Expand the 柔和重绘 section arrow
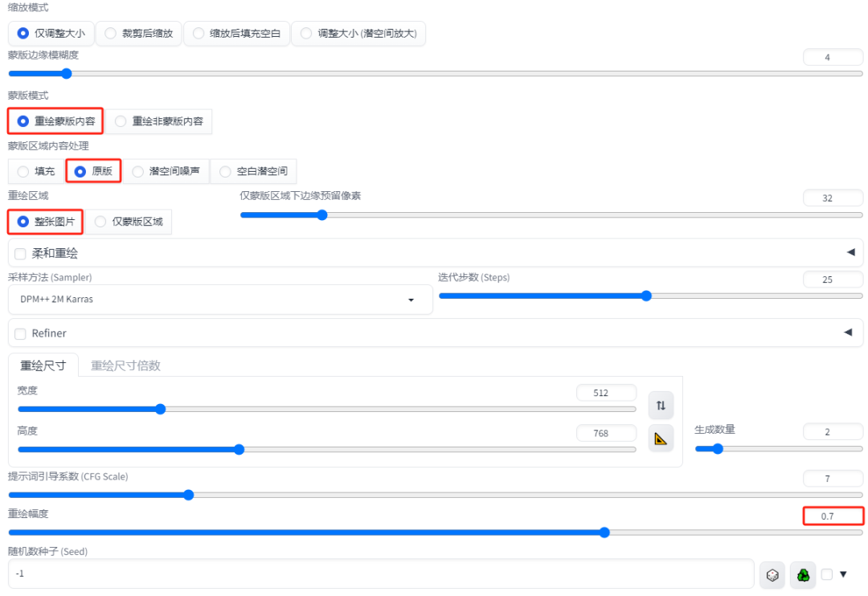The image size is (868, 596). (851, 252)
